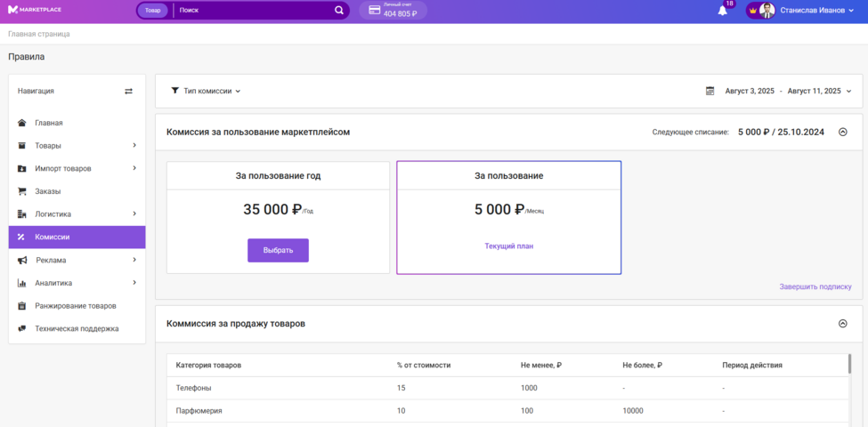Click the user avatar picture
The image size is (868, 427).
tap(767, 11)
